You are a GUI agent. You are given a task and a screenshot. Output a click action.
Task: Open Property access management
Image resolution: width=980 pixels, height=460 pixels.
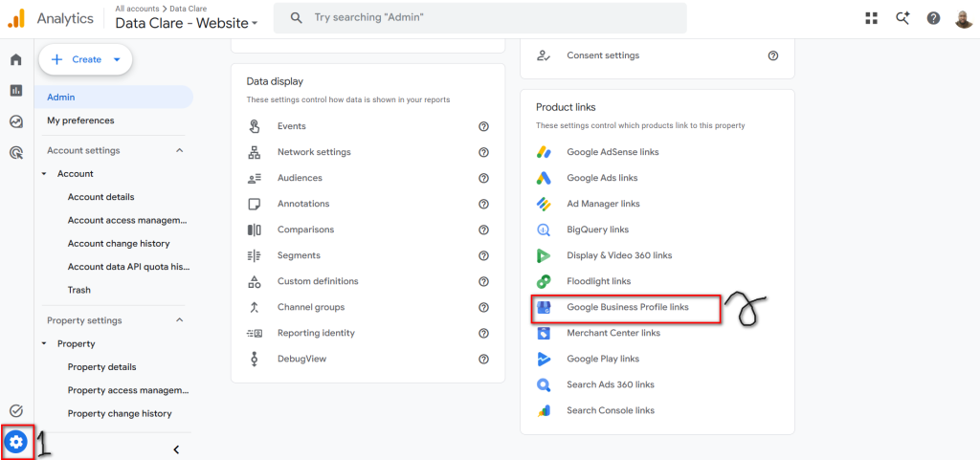(128, 390)
